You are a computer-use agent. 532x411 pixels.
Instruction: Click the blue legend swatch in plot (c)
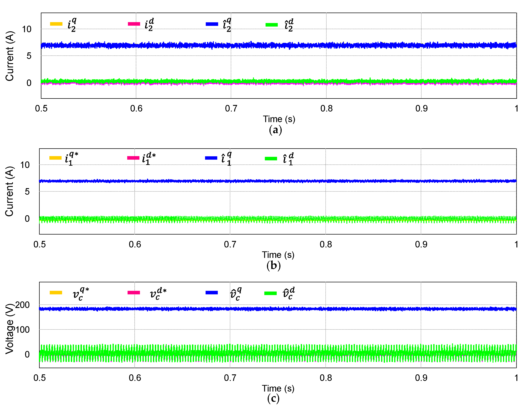pyautogui.click(x=211, y=293)
